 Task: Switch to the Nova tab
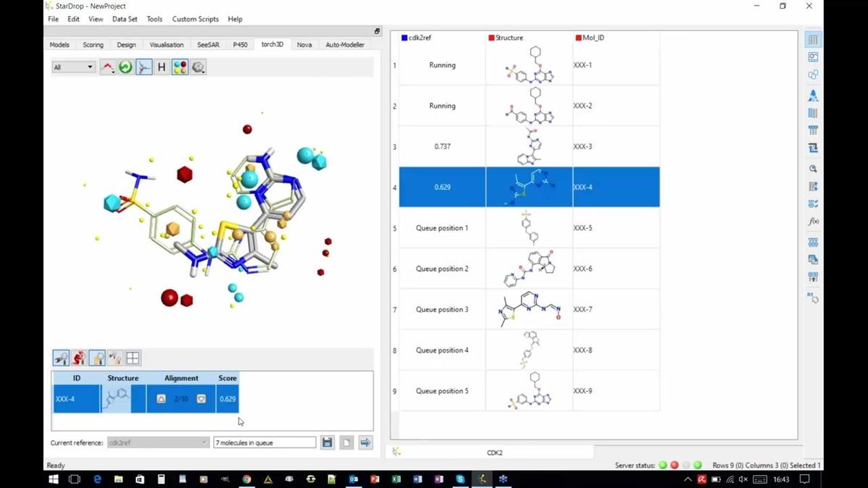(304, 44)
